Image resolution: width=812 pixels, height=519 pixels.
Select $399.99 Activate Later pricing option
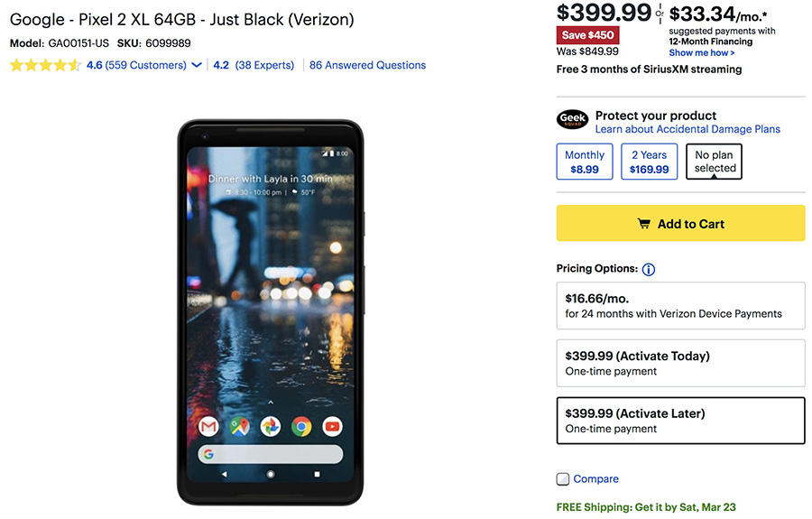[x=680, y=421]
